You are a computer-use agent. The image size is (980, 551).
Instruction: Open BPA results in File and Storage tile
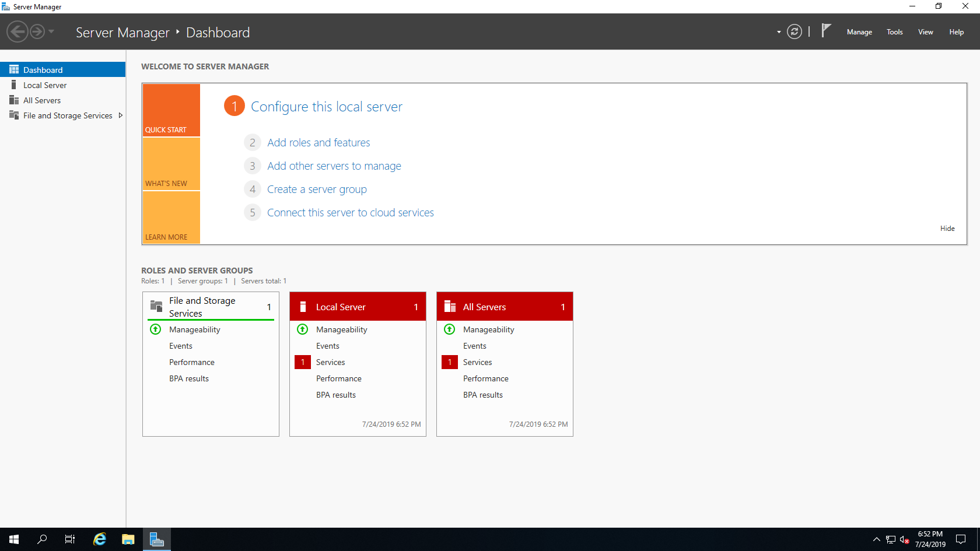[x=189, y=378]
